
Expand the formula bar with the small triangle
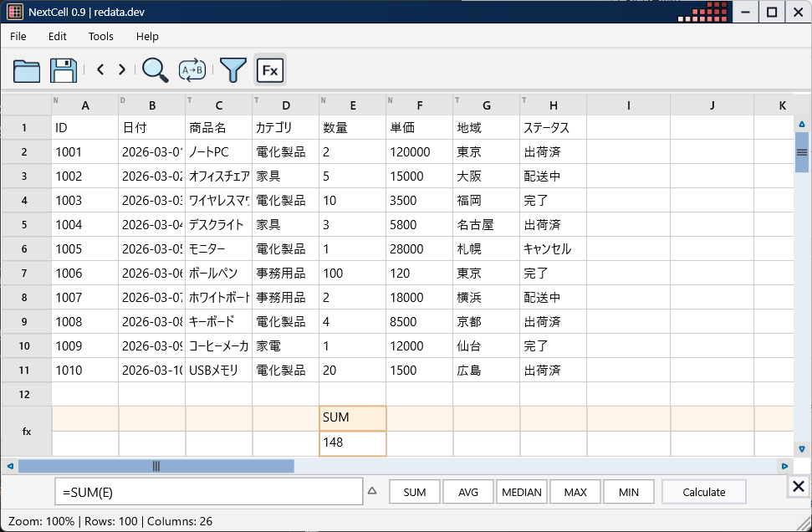pos(372,491)
